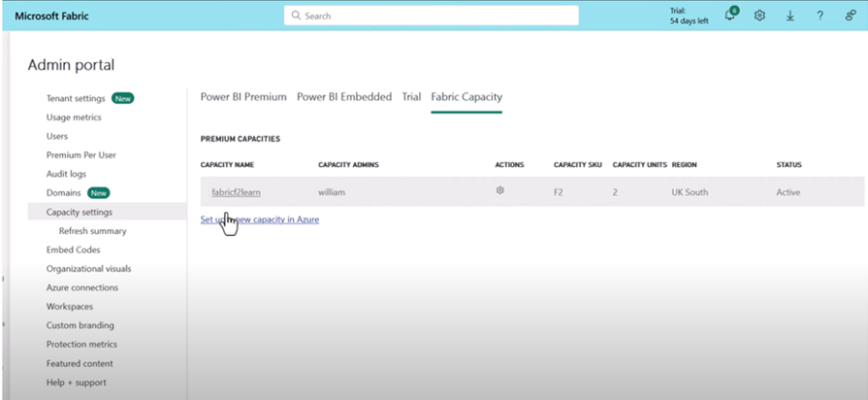The width and height of the screenshot is (868, 400).
Task: Click Set up new capacity in Azure link
Action: coord(259,219)
